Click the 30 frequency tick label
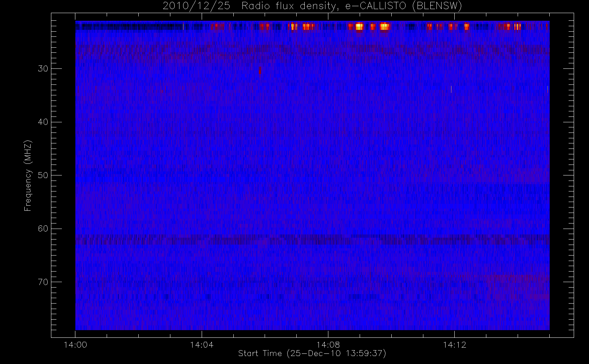This screenshot has height=364, width=589. (43, 68)
